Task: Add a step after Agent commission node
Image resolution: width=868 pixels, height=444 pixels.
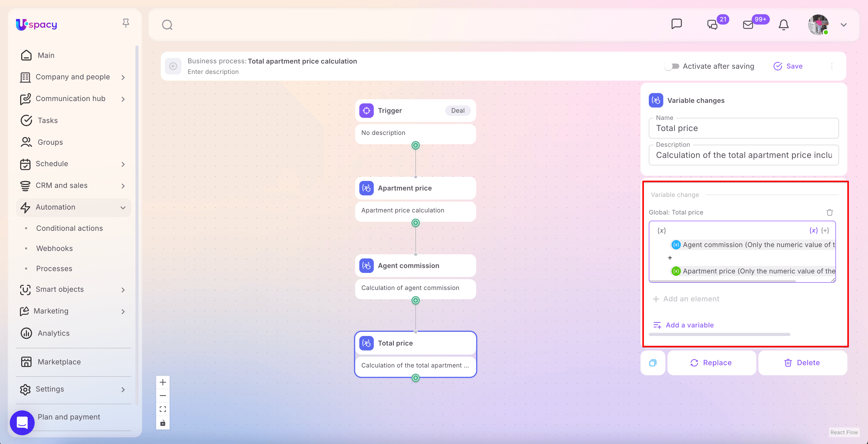Action: [415, 300]
